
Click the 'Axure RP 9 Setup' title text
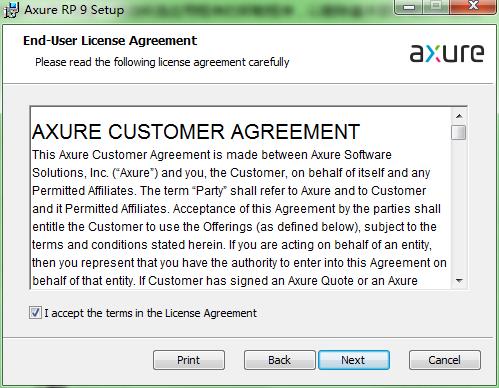pyautogui.click(x=74, y=10)
